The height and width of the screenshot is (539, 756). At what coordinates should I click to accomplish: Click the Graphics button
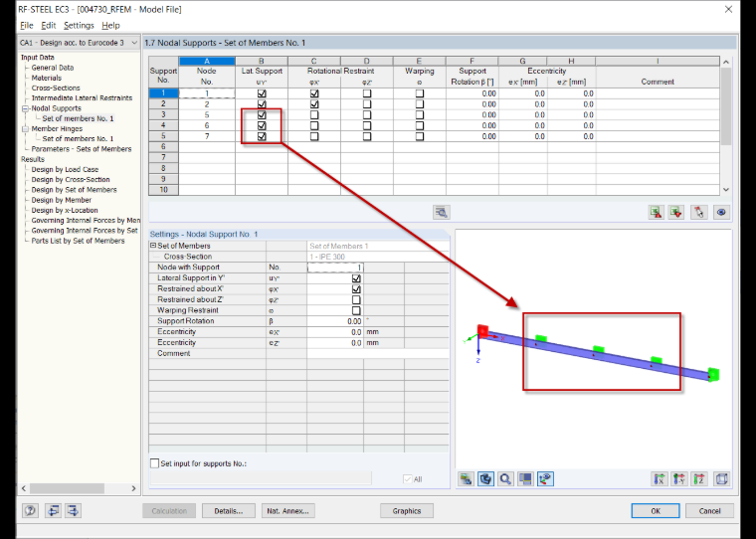(x=407, y=511)
